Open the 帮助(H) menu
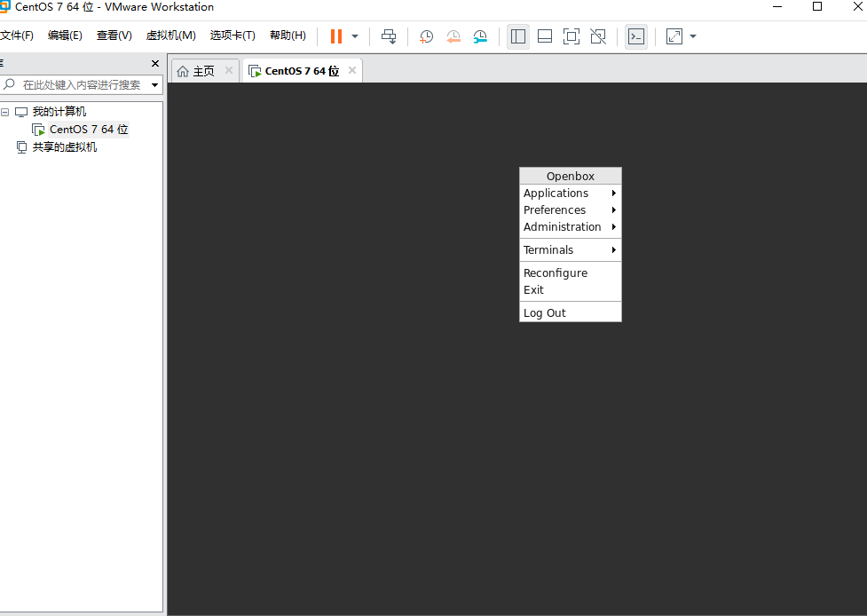 [288, 36]
